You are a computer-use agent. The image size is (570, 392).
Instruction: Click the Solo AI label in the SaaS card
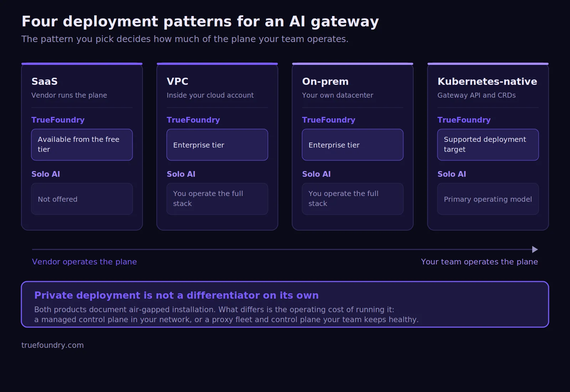point(46,174)
